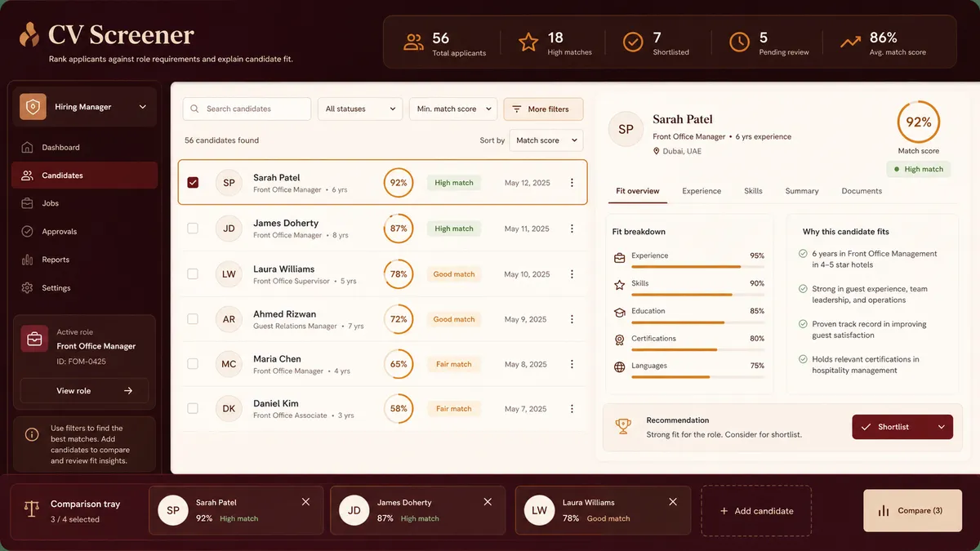Click the CV Screener flame logo

pyautogui.click(x=29, y=35)
